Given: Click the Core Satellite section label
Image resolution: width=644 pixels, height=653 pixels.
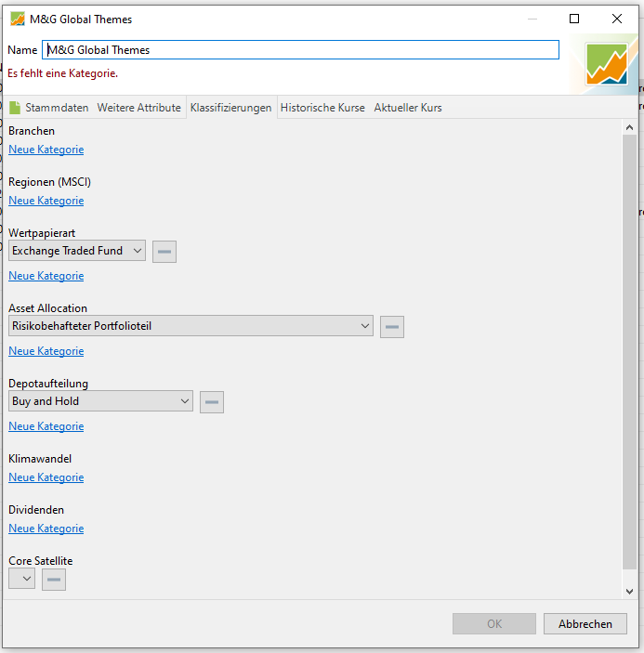Looking at the screenshot, I should 41,561.
